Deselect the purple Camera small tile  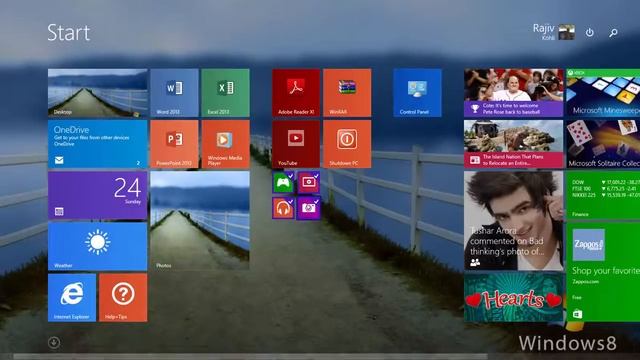(x=309, y=208)
